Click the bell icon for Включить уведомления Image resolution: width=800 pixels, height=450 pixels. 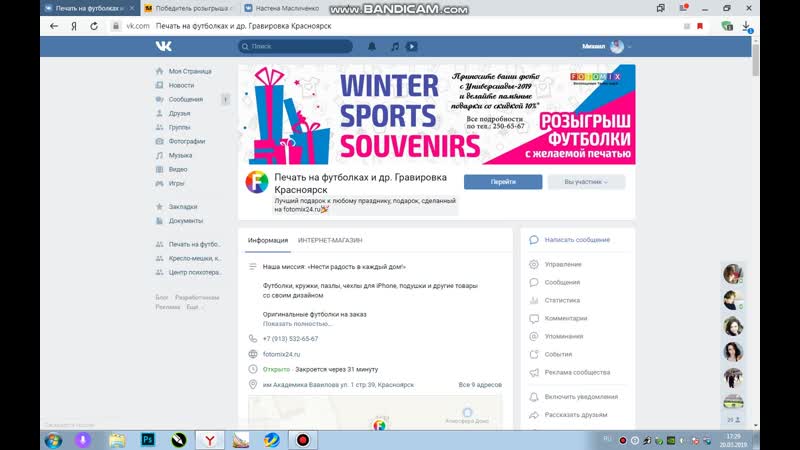pyautogui.click(x=534, y=397)
